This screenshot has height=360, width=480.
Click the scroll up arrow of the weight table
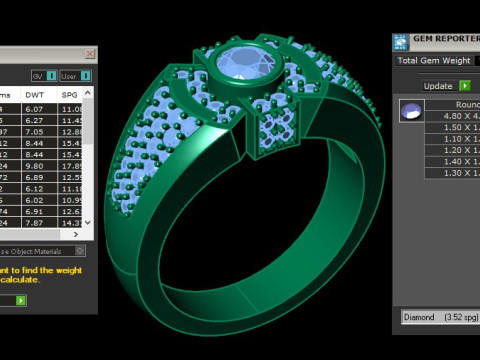point(88,93)
